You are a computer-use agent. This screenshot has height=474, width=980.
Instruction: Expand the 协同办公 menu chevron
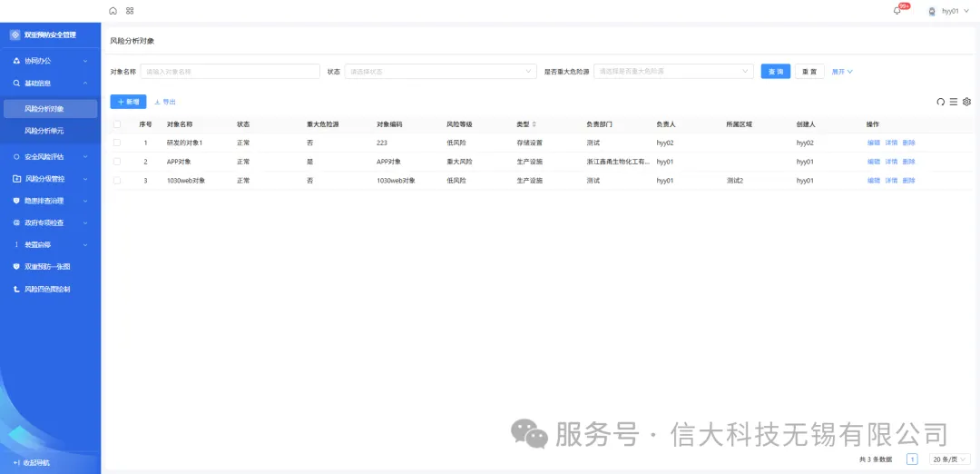coord(85,61)
